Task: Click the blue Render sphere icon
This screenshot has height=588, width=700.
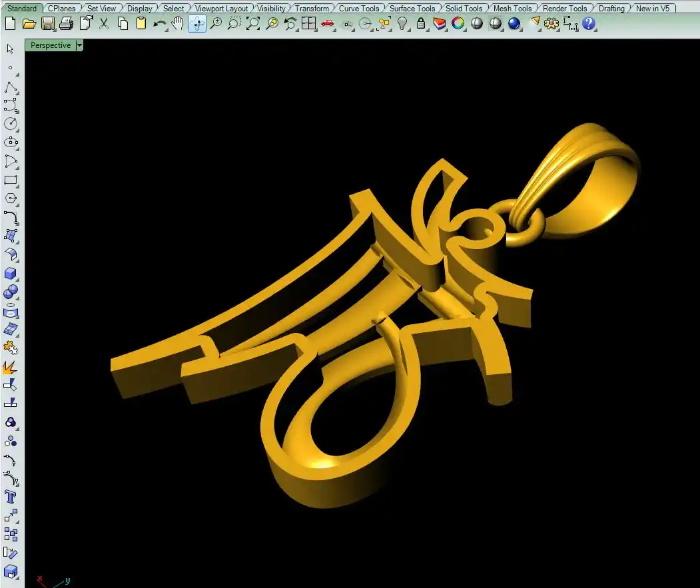Action: (x=514, y=24)
